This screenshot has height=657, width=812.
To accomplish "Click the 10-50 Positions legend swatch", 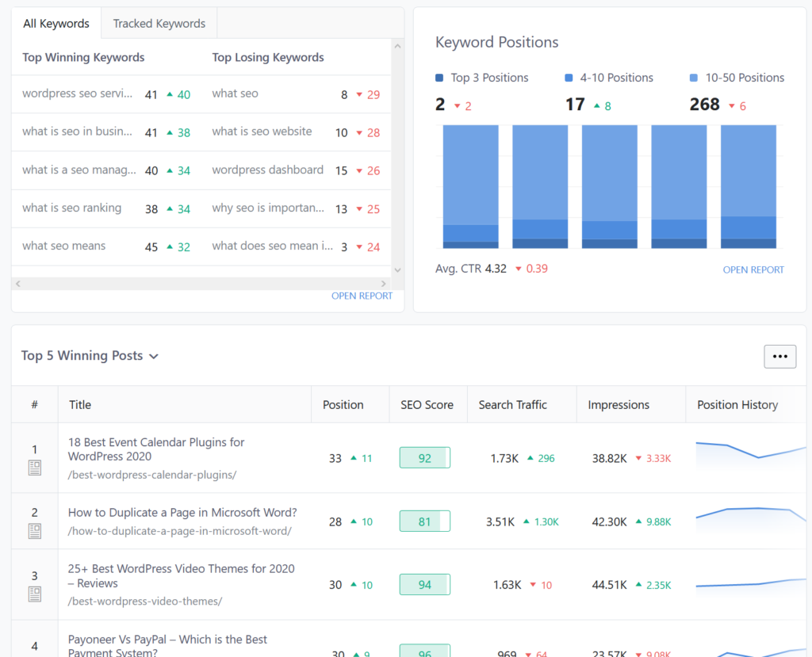I will click(694, 78).
